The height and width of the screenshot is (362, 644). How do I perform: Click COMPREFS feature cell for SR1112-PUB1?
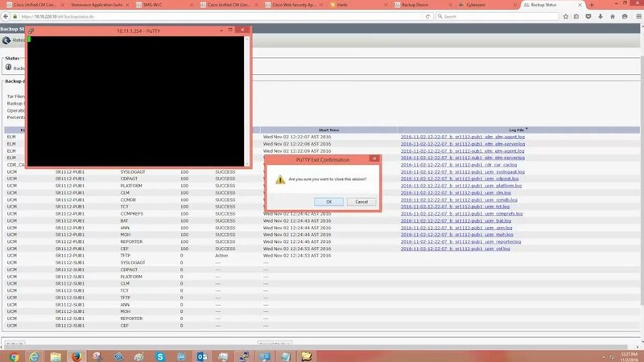[x=131, y=214]
